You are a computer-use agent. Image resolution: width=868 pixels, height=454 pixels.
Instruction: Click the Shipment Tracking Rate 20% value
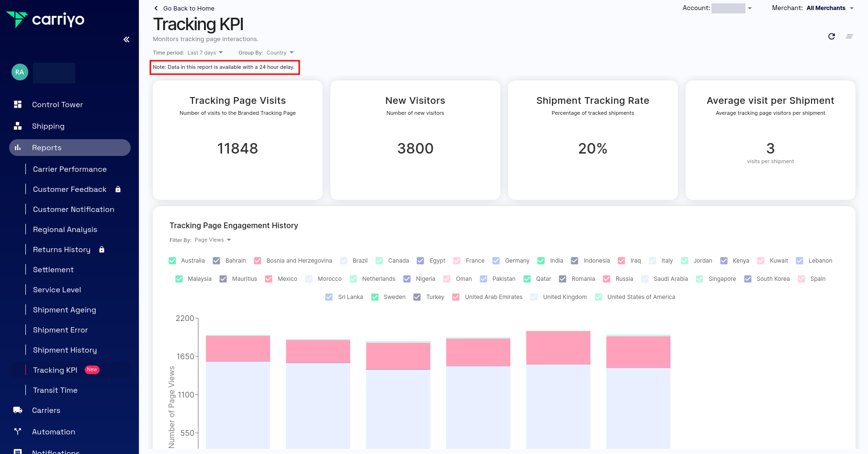[x=593, y=148]
